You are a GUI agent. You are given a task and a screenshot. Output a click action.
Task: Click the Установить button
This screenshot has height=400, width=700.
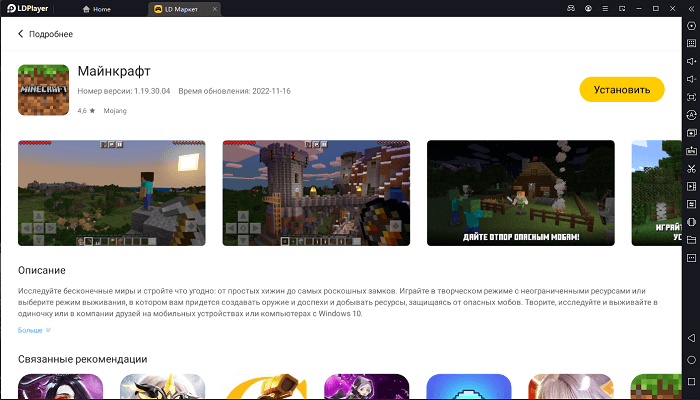(622, 89)
